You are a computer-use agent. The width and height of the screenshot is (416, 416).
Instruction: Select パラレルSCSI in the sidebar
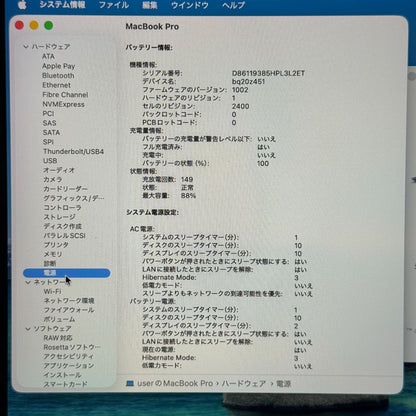[x=65, y=235]
